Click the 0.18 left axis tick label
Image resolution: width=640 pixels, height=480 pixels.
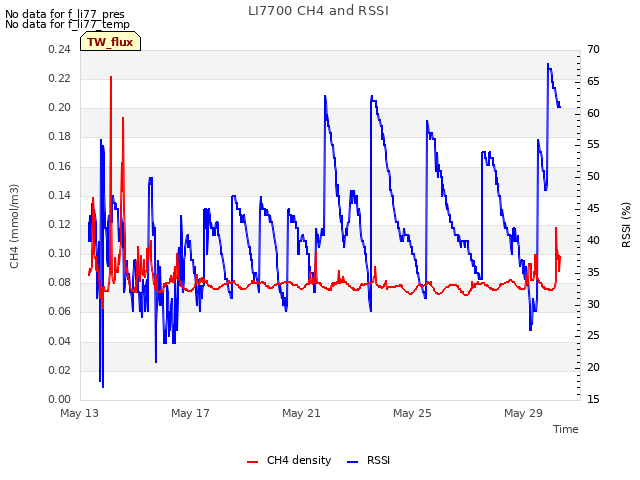point(59,137)
